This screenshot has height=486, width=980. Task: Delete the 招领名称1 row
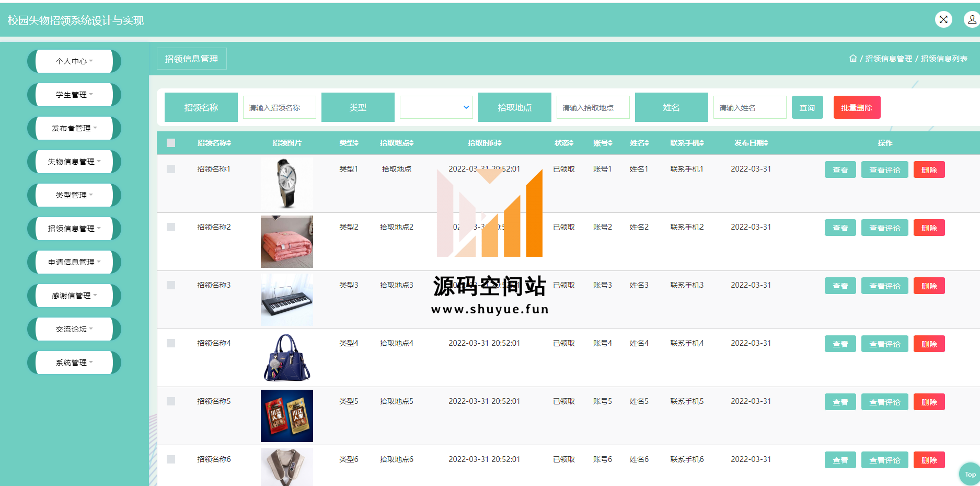929,169
